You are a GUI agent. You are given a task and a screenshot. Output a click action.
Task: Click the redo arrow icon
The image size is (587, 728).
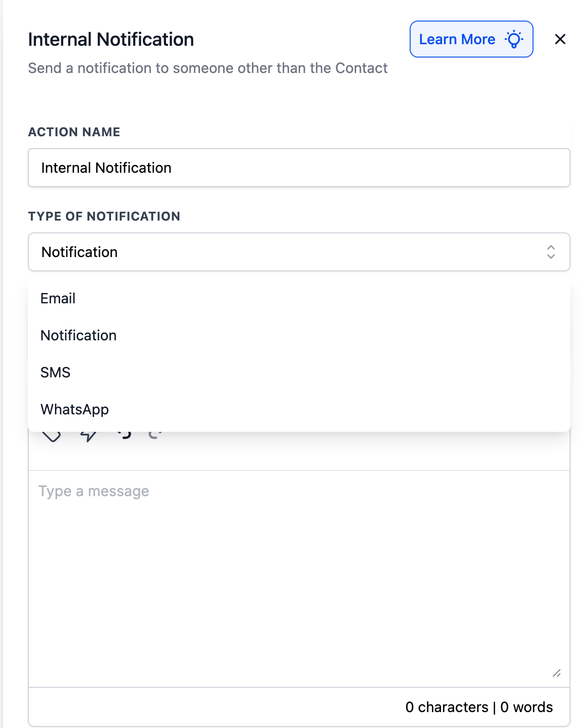(155, 434)
